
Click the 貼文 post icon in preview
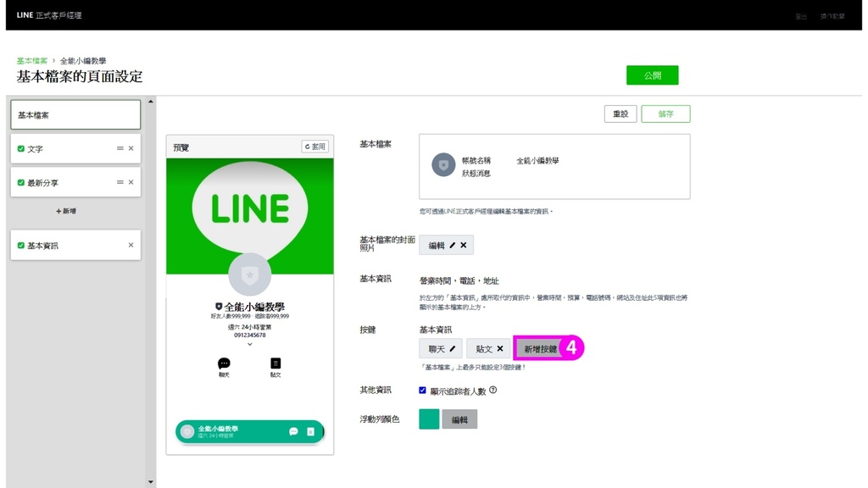pyautogui.click(x=275, y=363)
